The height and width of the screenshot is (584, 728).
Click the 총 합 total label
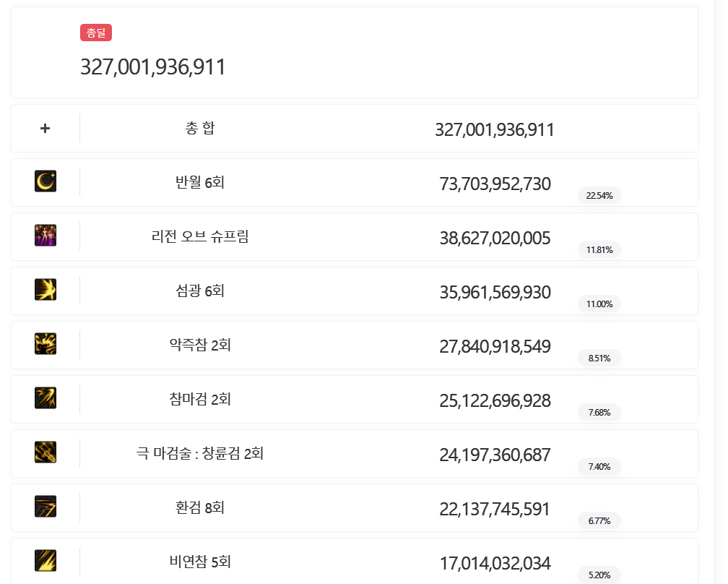point(200,129)
